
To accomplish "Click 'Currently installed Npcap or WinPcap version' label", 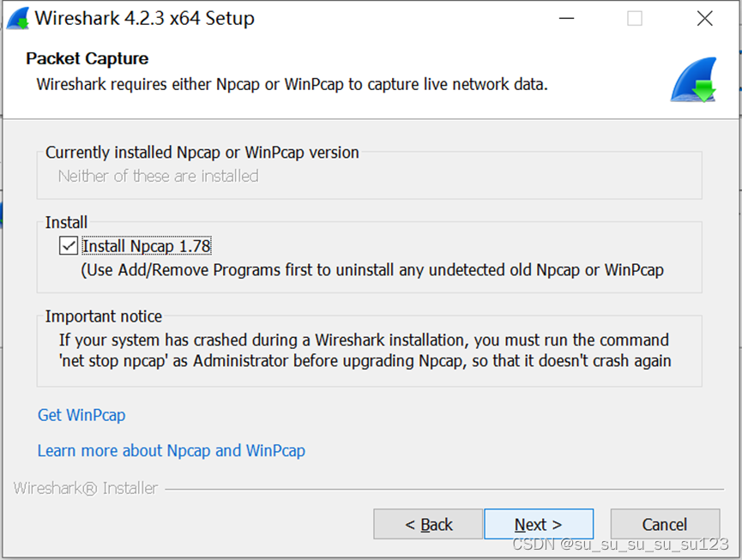I will point(202,153).
